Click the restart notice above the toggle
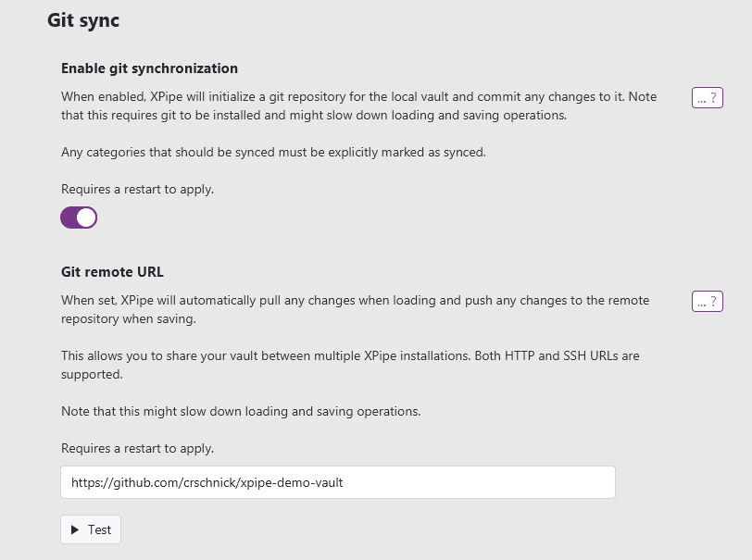 point(137,189)
